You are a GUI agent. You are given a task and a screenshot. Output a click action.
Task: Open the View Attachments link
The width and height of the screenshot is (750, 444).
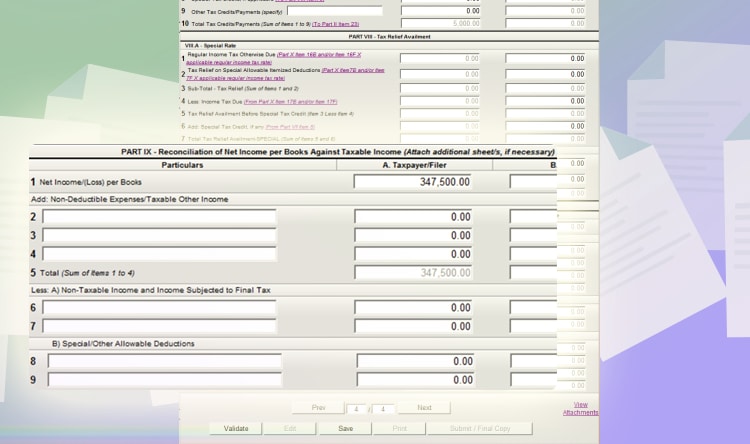click(x=580, y=408)
